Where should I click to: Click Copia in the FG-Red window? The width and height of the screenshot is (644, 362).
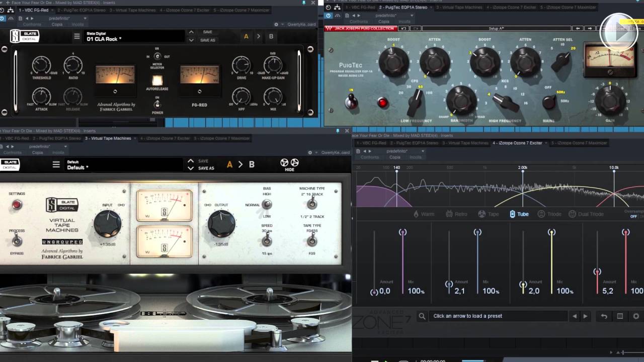tap(57, 25)
